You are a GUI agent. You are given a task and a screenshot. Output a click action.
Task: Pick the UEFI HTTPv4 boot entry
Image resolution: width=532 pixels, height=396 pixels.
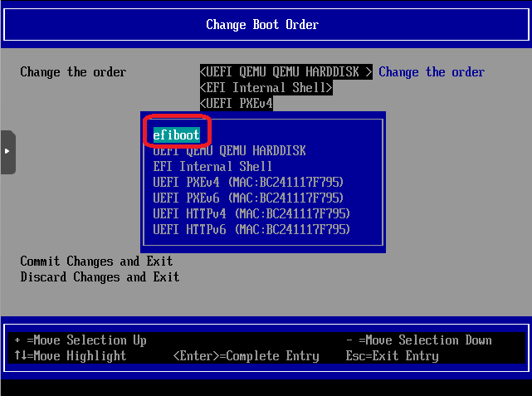251,214
